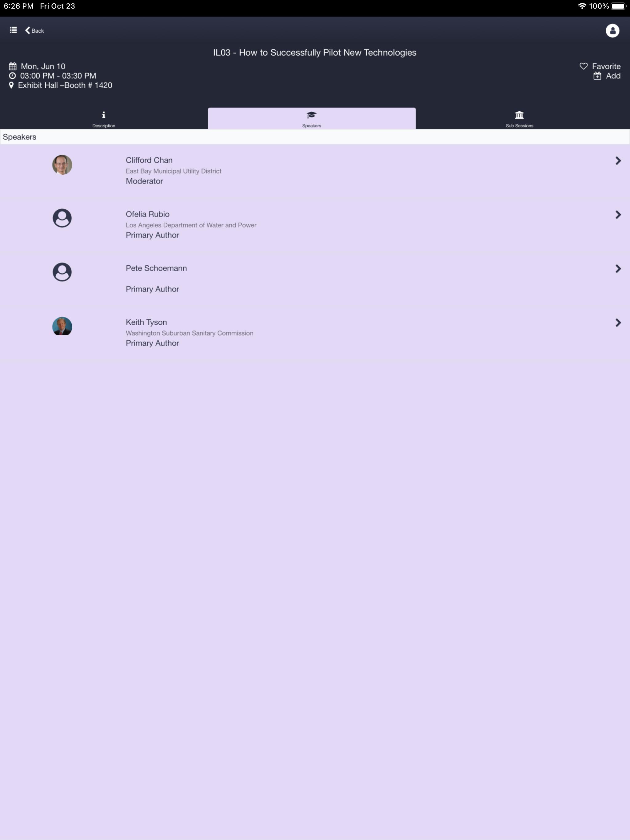
Task: Click the session title IL03 heading
Action: click(x=315, y=52)
